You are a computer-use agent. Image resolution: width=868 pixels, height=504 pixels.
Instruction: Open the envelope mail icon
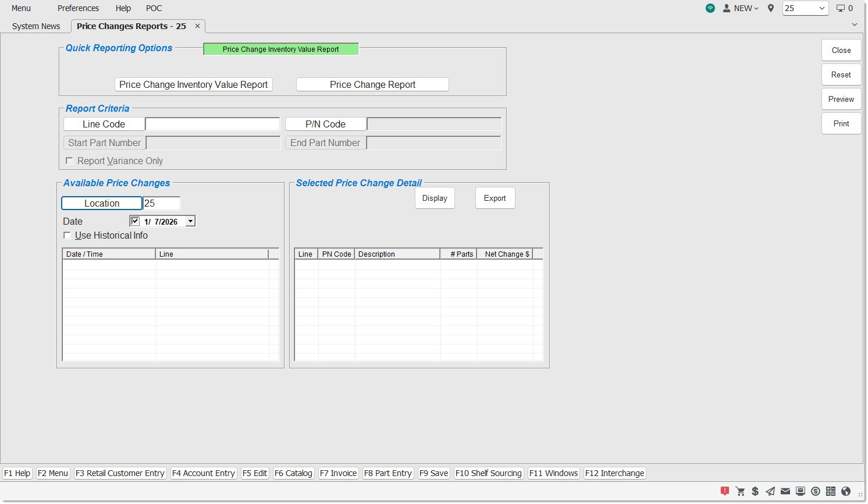click(x=785, y=491)
